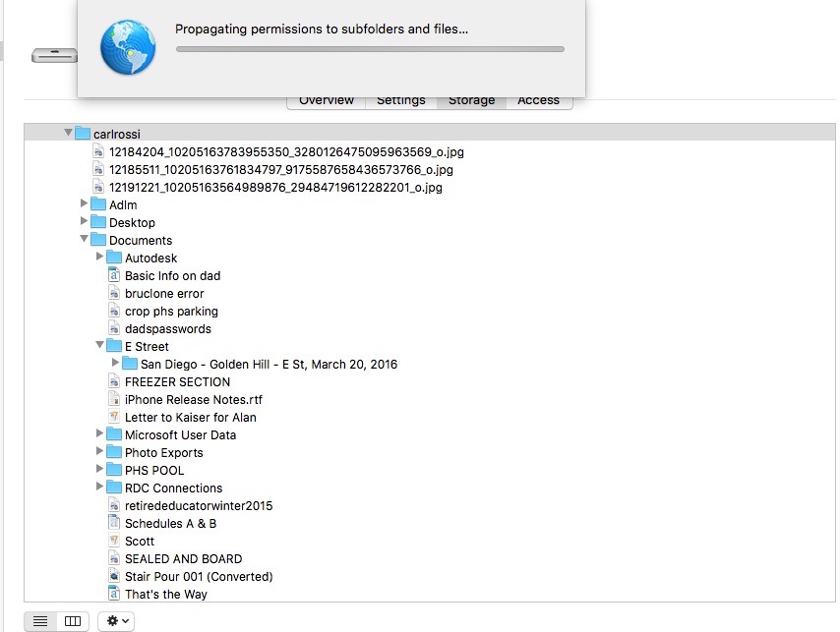
Task: Click the Microsoft User Data folder icon
Action: pyautogui.click(x=114, y=433)
